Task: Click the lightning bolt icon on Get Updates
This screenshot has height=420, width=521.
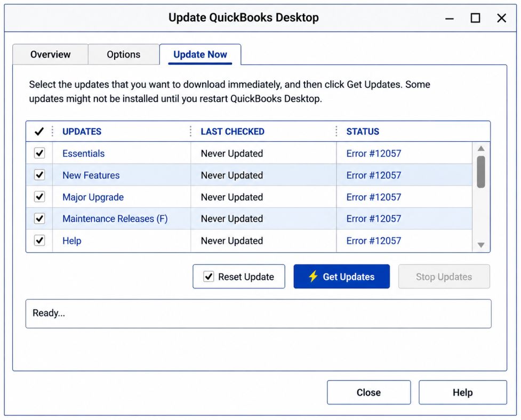Action: pos(313,276)
